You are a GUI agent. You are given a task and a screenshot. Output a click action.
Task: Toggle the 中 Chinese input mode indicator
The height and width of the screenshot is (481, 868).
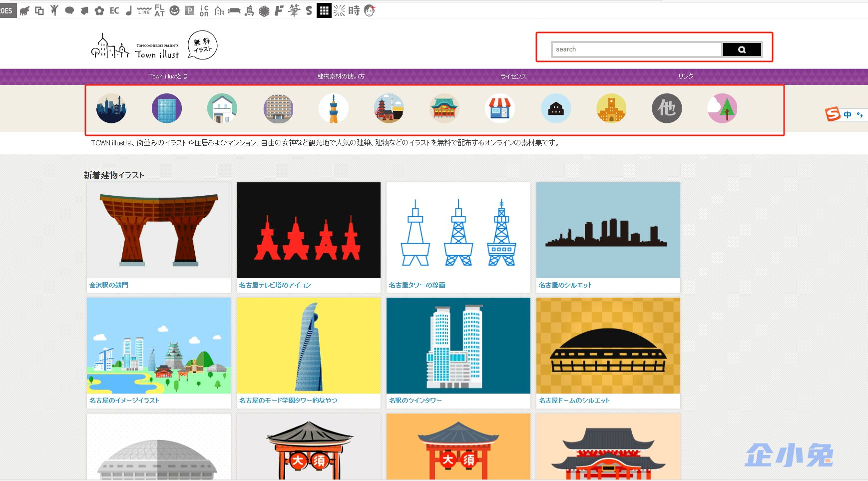tap(848, 115)
